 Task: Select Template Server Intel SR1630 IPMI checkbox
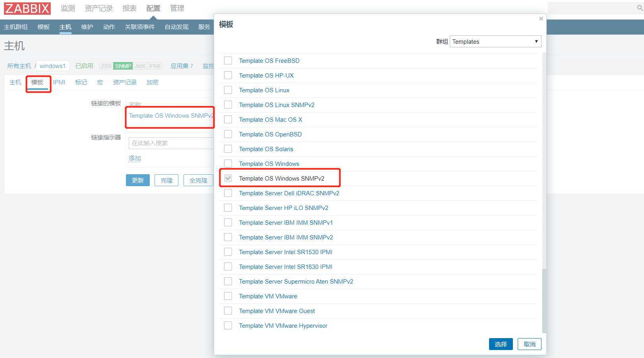228,267
